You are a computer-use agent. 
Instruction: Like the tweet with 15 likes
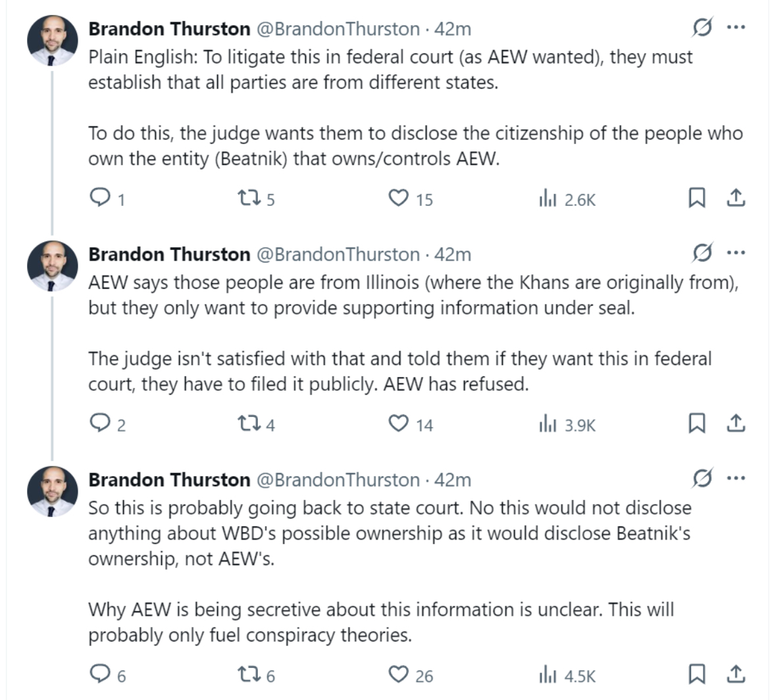398,198
